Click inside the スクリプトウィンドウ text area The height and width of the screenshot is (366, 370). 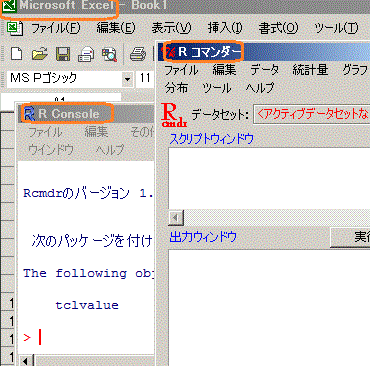tap(269, 178)
